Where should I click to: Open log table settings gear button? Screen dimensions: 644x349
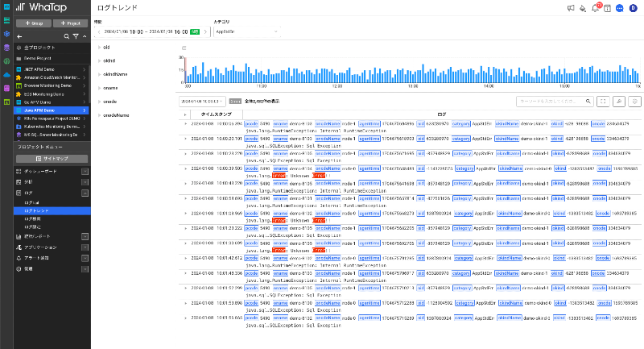(x=634, y=101)
